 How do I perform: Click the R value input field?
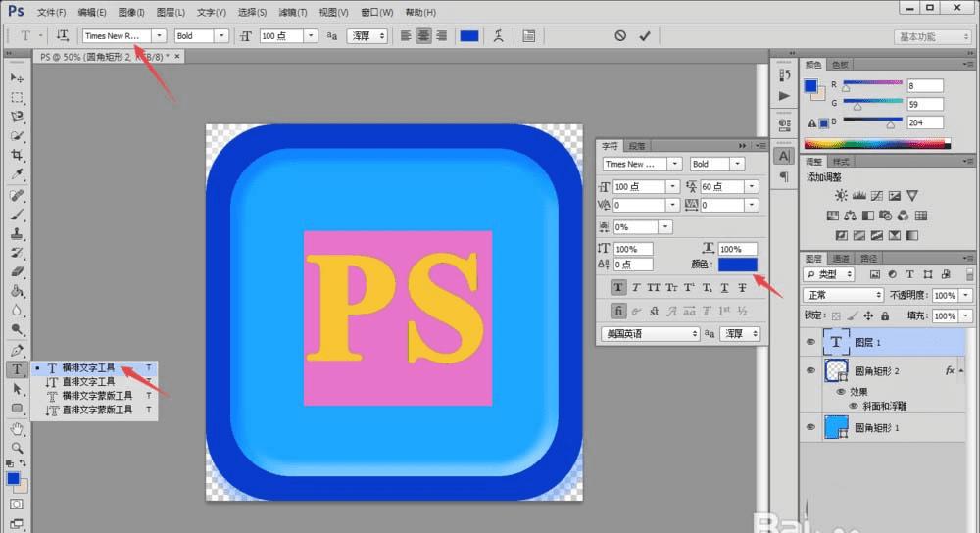point(925,85)
